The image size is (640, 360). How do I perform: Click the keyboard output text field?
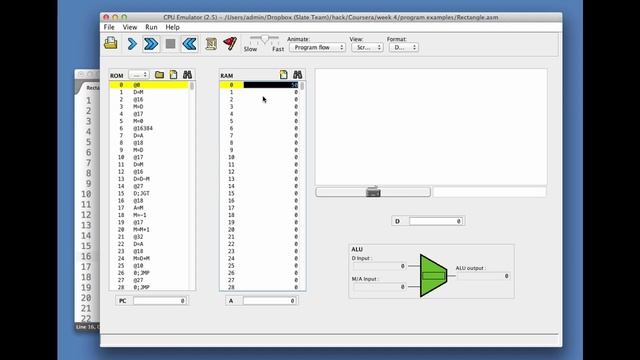click(x=489, y=191)
